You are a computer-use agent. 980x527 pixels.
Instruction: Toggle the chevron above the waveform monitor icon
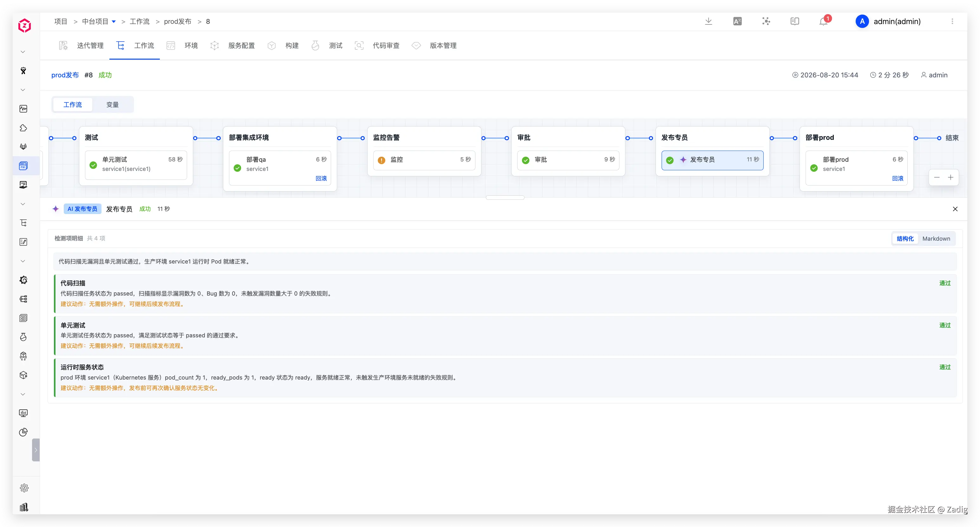coord(23,90)
